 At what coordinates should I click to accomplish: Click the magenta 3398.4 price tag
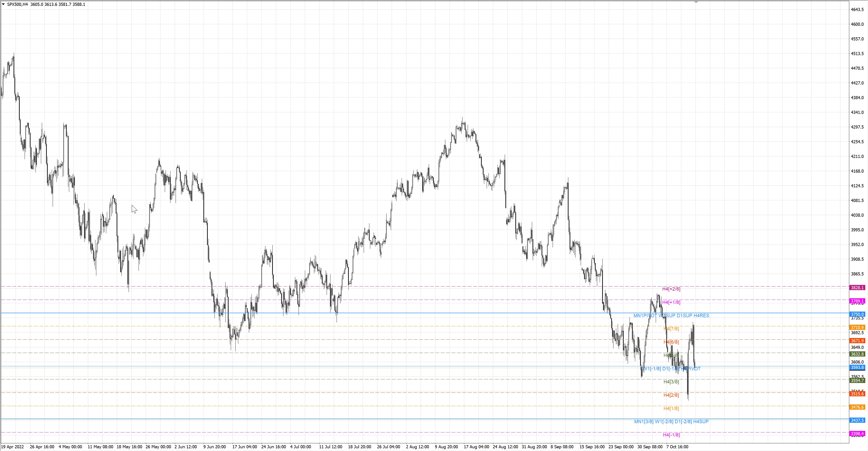(857, 433)
